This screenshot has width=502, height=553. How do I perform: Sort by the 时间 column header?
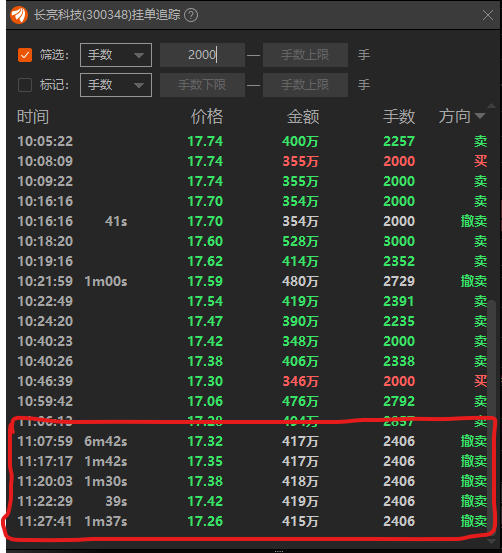point(33,117)
